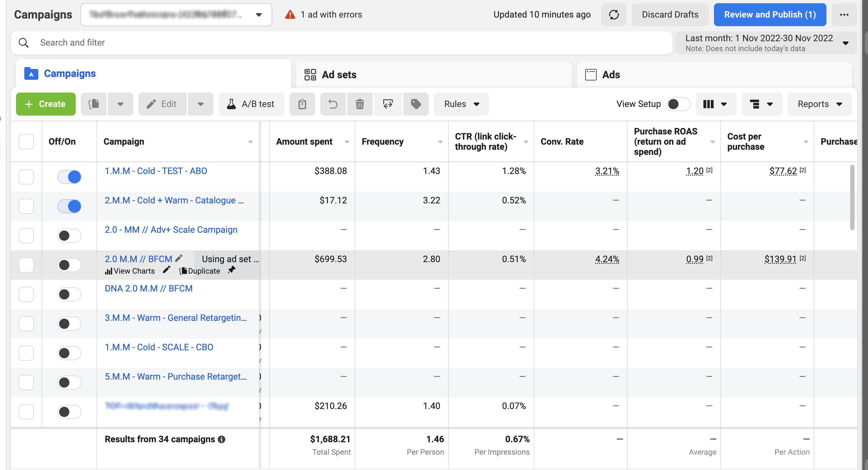Switch to the Ad sets tab
This screenshot has height=470, width=868.
point(339,74)
